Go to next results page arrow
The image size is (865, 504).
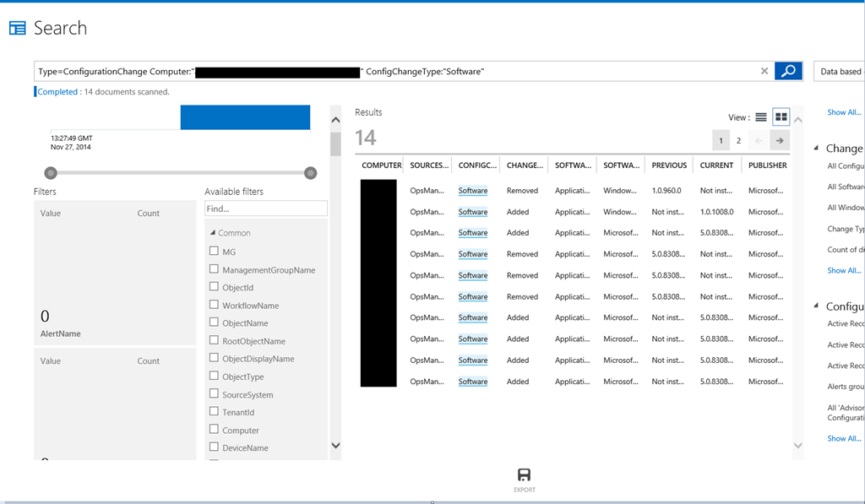[x=780, y=141]
